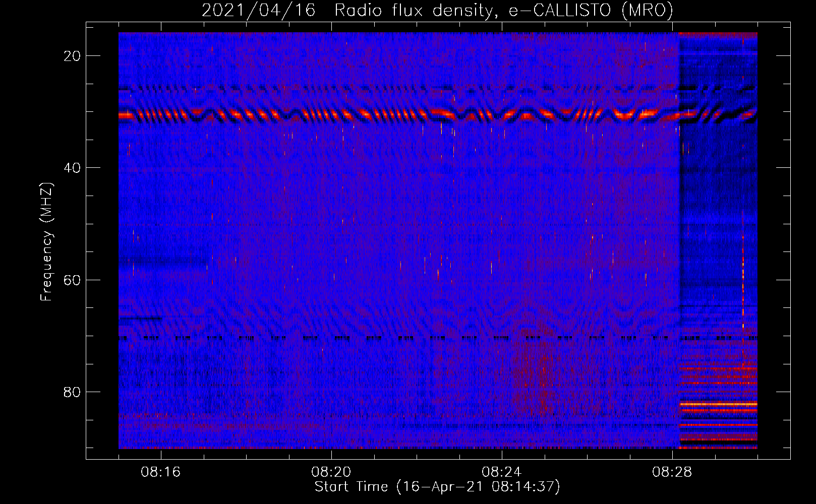Click the 40 MHz frequency tick label

[72, 168]
